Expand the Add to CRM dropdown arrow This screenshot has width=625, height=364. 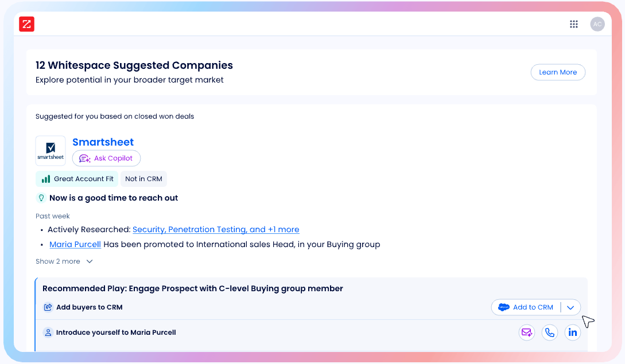click(570, 307)
